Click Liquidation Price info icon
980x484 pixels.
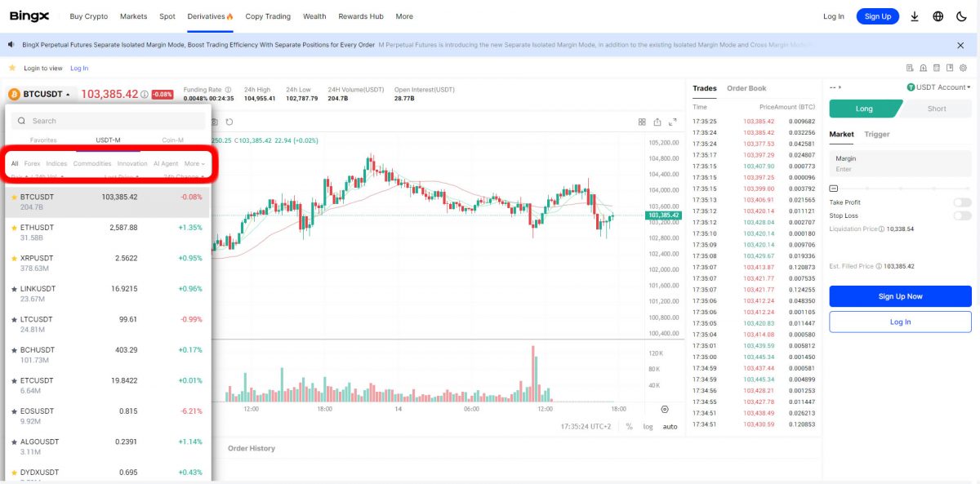tap(881, 229)
